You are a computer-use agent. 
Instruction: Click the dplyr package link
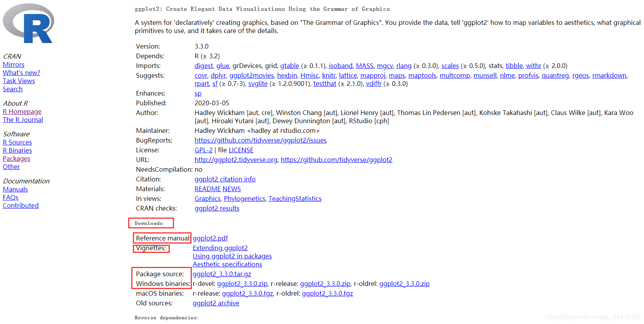pos(218,75)
